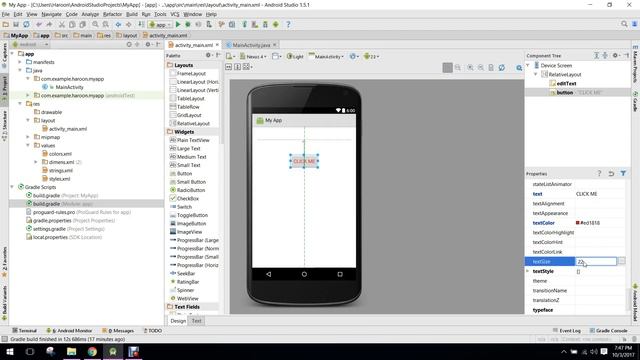Image resolution: width=640 pixels, height=360 pixels.
Task: Collapse the res folder in project tree
Action: 20,104
